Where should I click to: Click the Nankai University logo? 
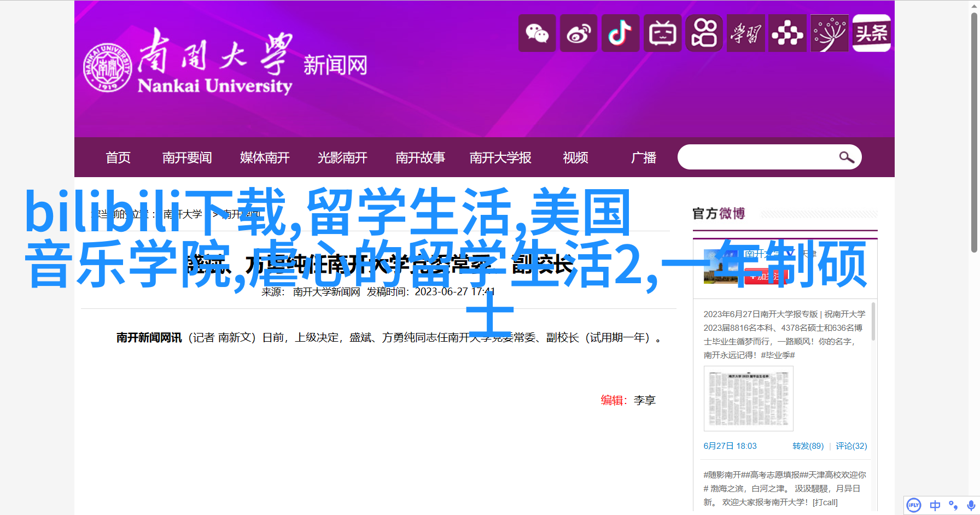(189, 62)
